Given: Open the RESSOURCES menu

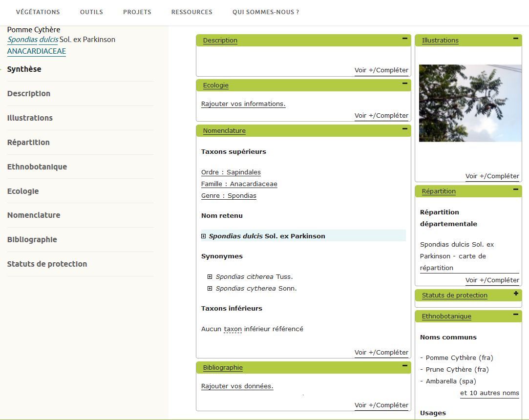Looking at the screenshot, I should [x=191, y=12].
